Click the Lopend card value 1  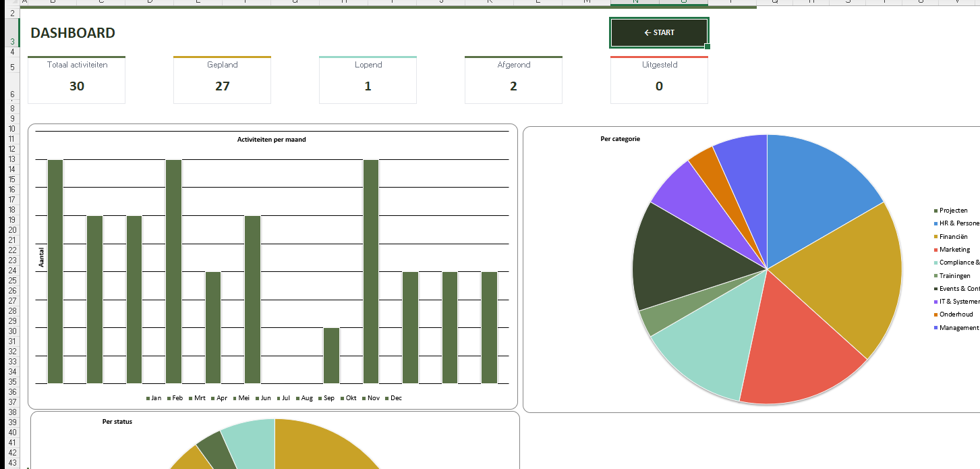[368, 86]
